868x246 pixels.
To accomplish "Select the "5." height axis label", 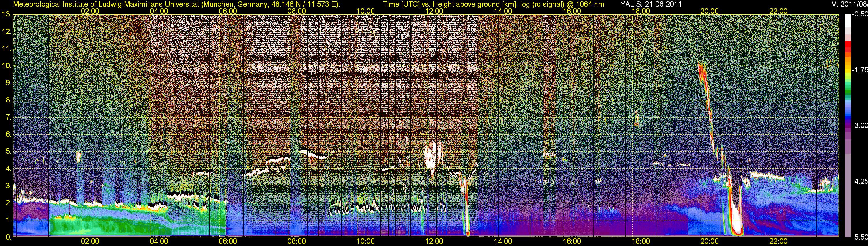I will (8, 152).
